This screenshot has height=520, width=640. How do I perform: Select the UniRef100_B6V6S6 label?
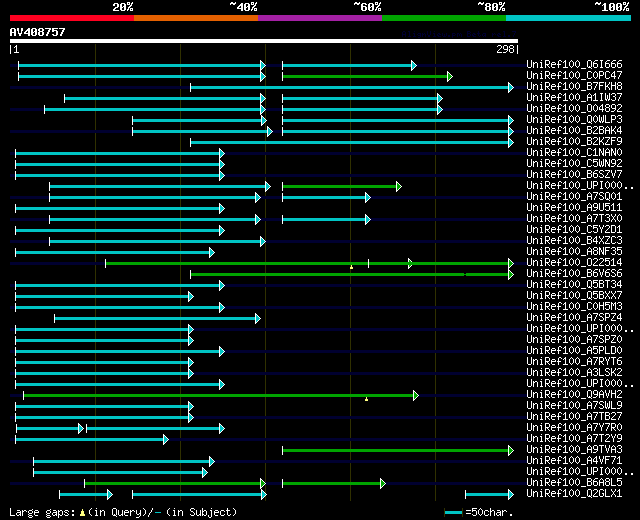tap(574, 274)
